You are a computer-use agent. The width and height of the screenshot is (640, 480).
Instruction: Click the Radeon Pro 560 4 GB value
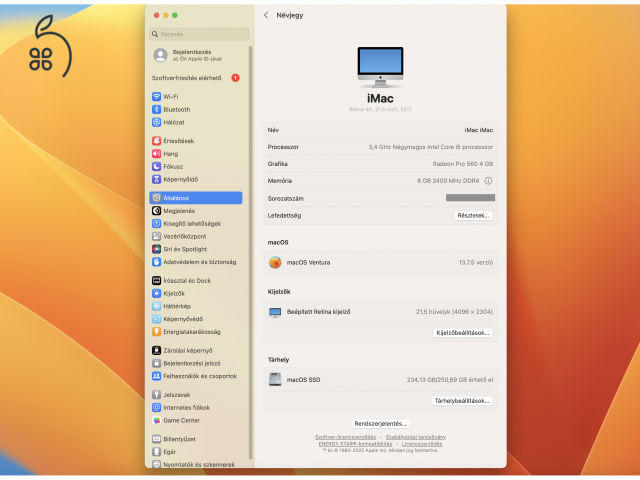pyautogui.click(x=462, y=164)
